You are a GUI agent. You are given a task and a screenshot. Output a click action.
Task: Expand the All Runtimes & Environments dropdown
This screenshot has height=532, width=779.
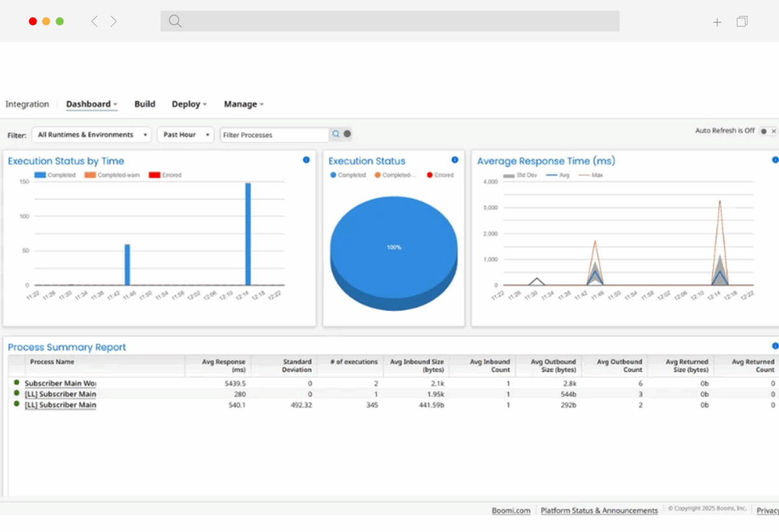91,135
